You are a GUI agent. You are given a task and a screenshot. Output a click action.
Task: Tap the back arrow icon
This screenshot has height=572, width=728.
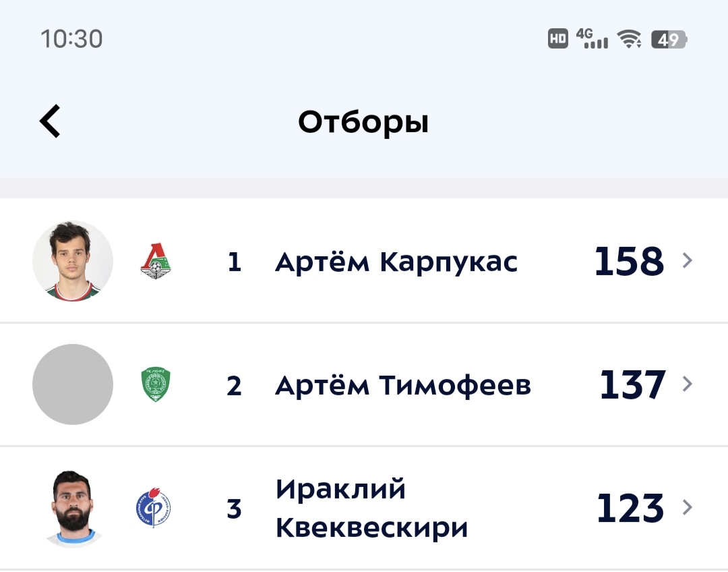click(51, 121)
